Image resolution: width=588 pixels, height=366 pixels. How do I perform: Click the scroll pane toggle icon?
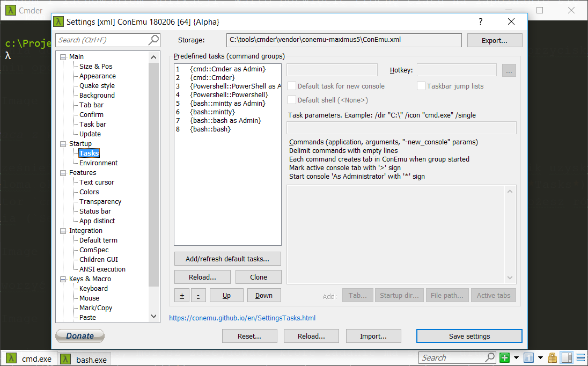point(567,358)
